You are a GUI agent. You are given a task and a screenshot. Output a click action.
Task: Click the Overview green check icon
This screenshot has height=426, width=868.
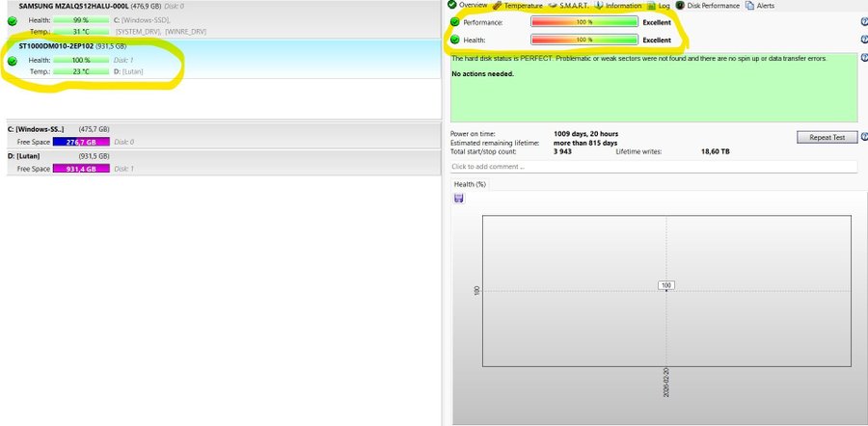[452, 5]
